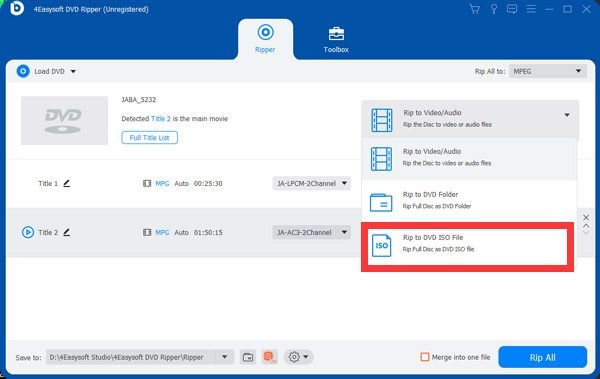
Task: Click film format icon for Title 2
Action: pos(147,232)
